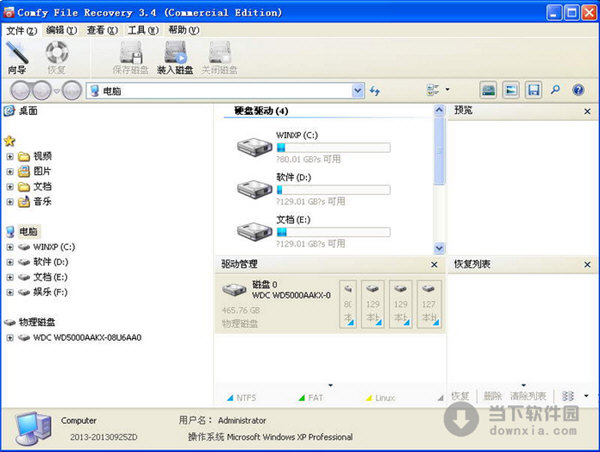The height and width of the screenshot is (452, 600).
Task: Select the first 129 GB partition block
Action: [372, 304]
